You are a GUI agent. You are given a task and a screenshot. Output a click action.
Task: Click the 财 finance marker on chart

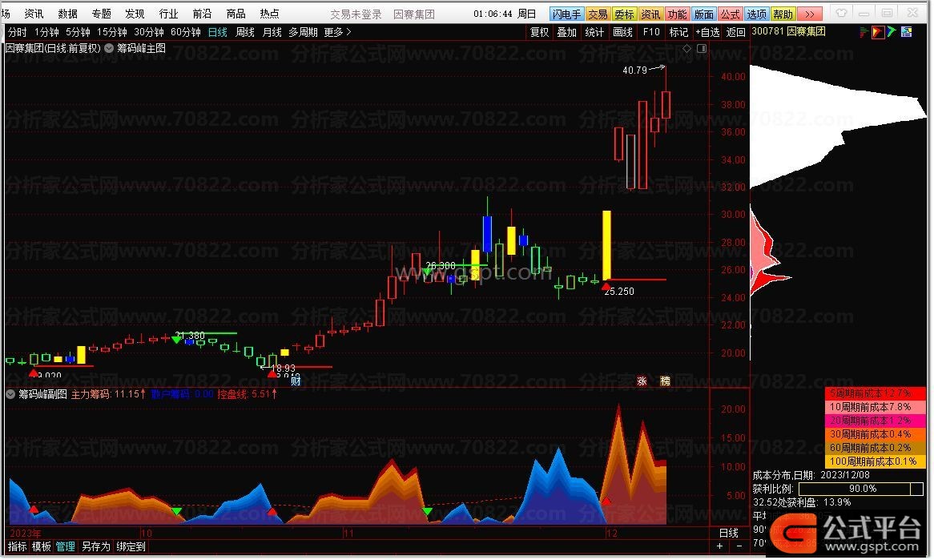pos(296,381)
